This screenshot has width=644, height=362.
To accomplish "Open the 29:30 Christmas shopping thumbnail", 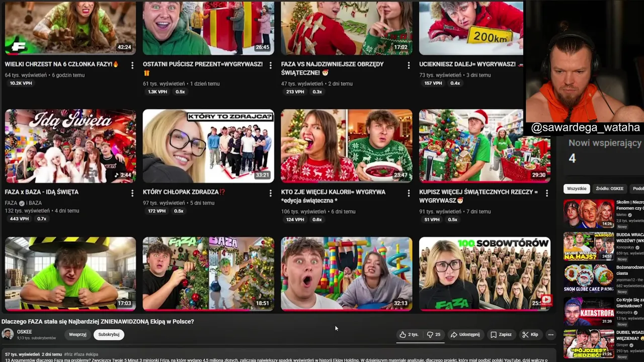I will pyautogui.click(x=485, y=146).
